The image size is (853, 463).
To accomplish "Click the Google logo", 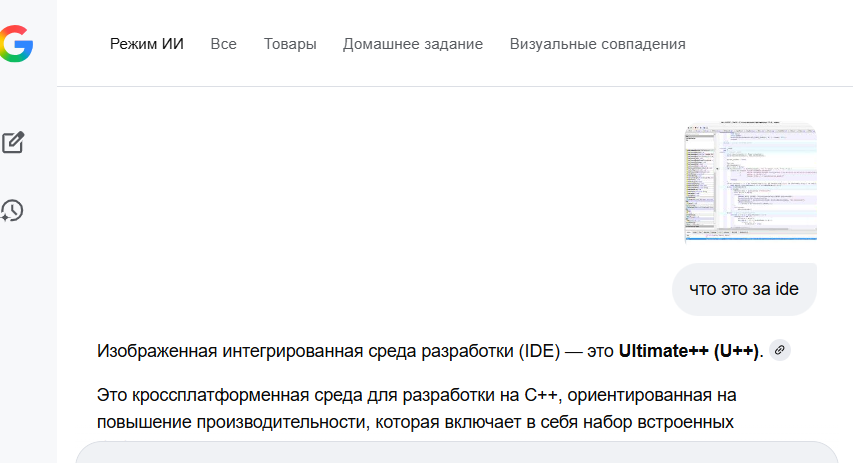I will (16, 44).
